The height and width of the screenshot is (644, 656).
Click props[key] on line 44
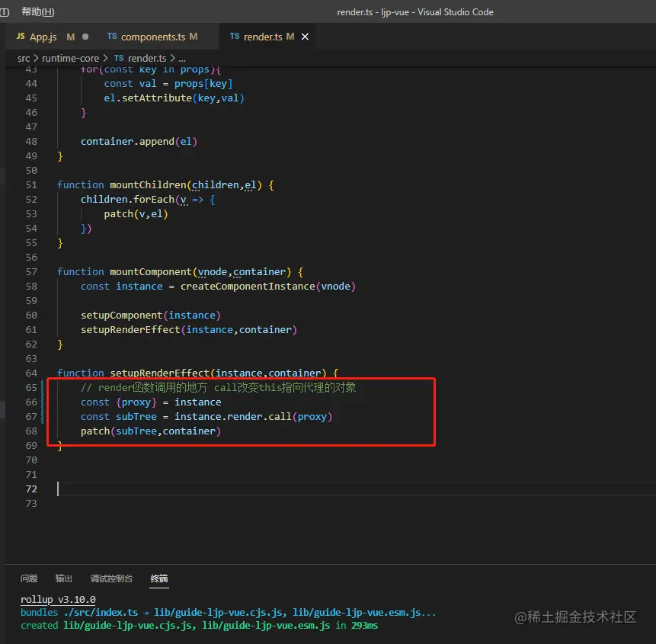coord(203,84)
